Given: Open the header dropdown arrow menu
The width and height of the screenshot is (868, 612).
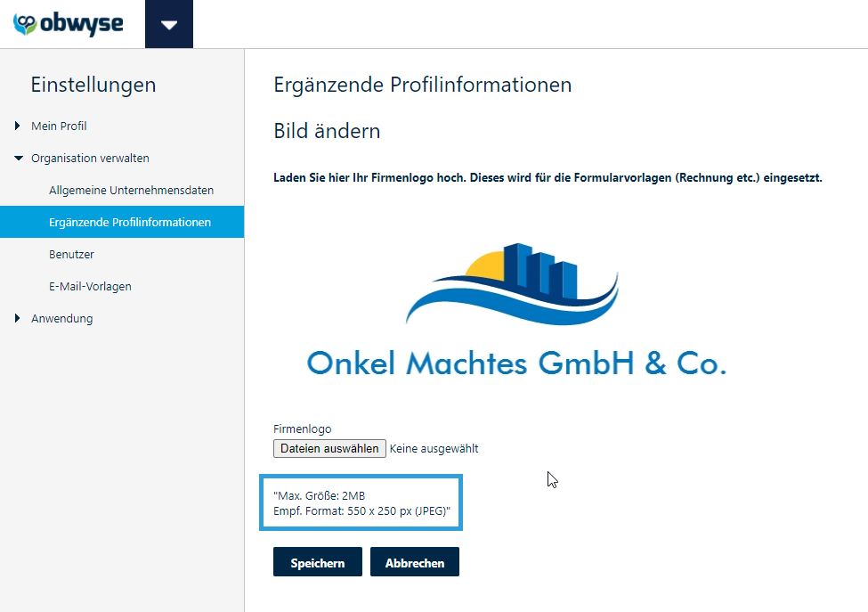Looking at the screenshot, I should (169, 24).
